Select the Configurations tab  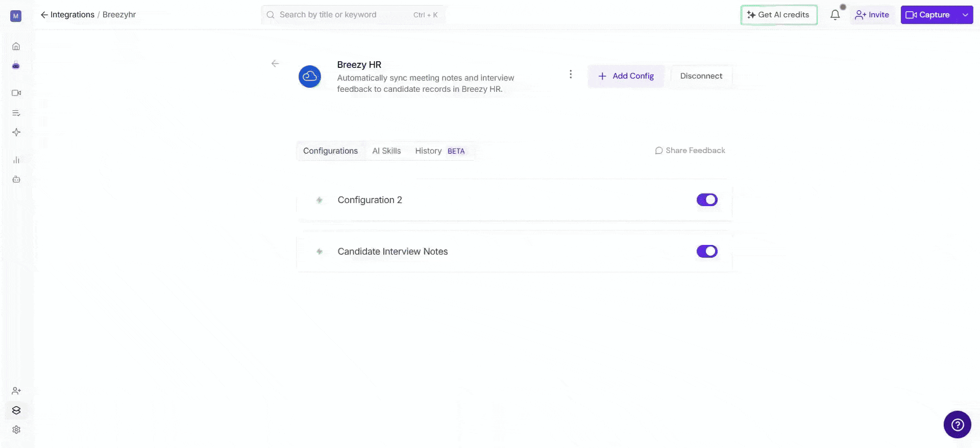330,151
